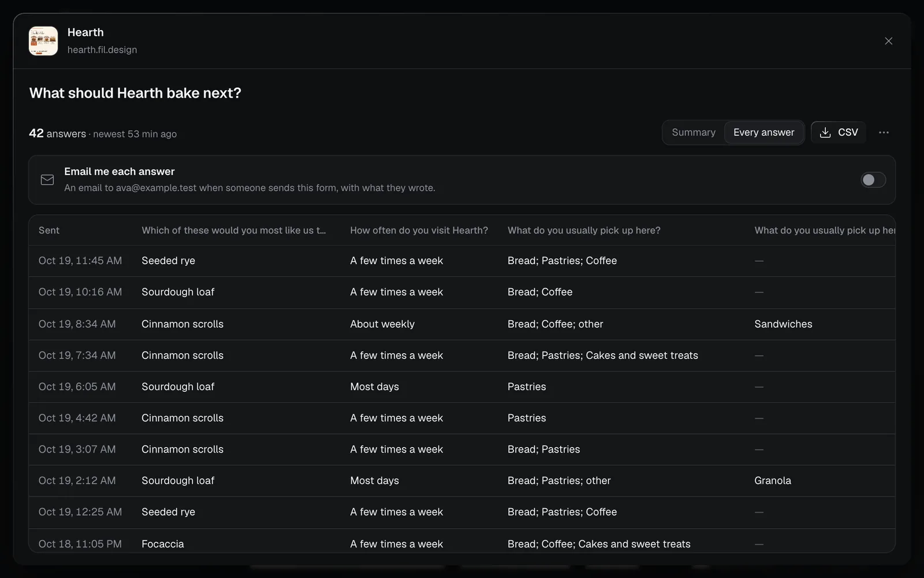
Task: Select the Every answer tab
Action: (763, 132)
